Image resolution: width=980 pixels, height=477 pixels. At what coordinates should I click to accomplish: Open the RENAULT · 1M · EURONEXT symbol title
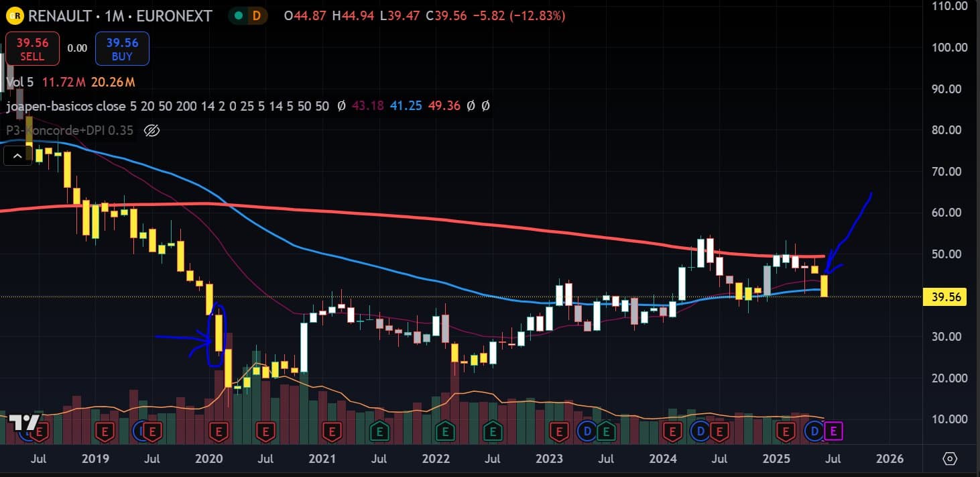pyautogui.click(x=120, y=15)
